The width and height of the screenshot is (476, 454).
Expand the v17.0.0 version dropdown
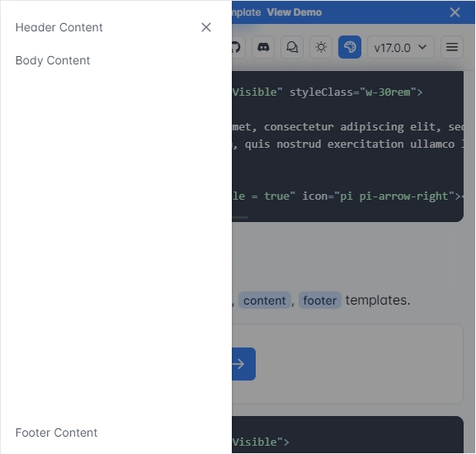tap(401, 47)
